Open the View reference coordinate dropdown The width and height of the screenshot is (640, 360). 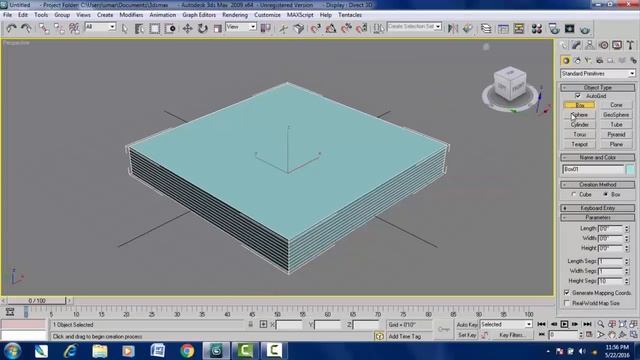point(241,27)
